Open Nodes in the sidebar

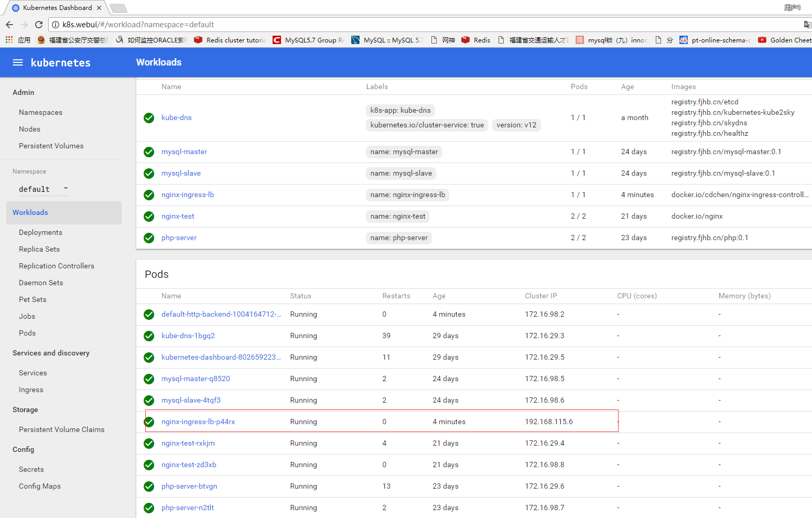[x=29, y=129]
